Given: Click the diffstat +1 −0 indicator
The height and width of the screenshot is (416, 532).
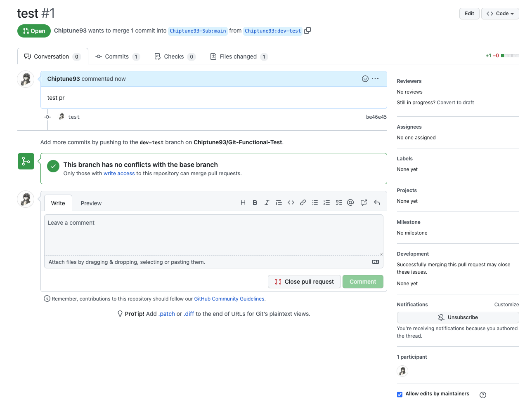Looking at the screenshot, I should coord(502,56).
